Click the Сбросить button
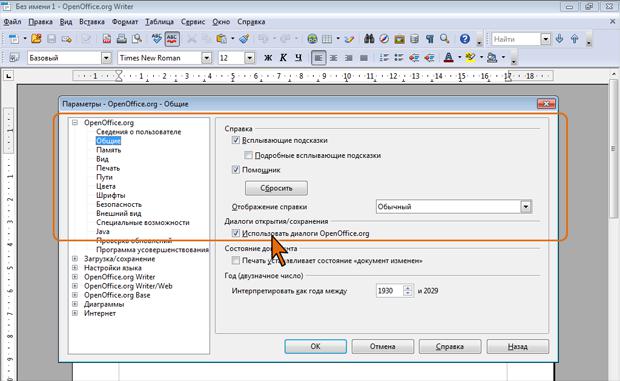Image resolution: width=620 pixels, height=381 pixels. tap(276, 188)
